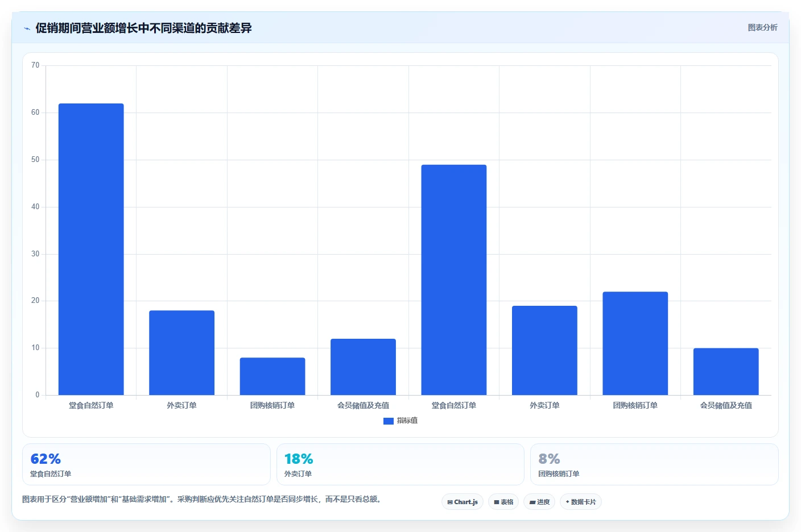
Task: Click the 会员储值及充值 bar reaching 12
Action: coord(363,367)
